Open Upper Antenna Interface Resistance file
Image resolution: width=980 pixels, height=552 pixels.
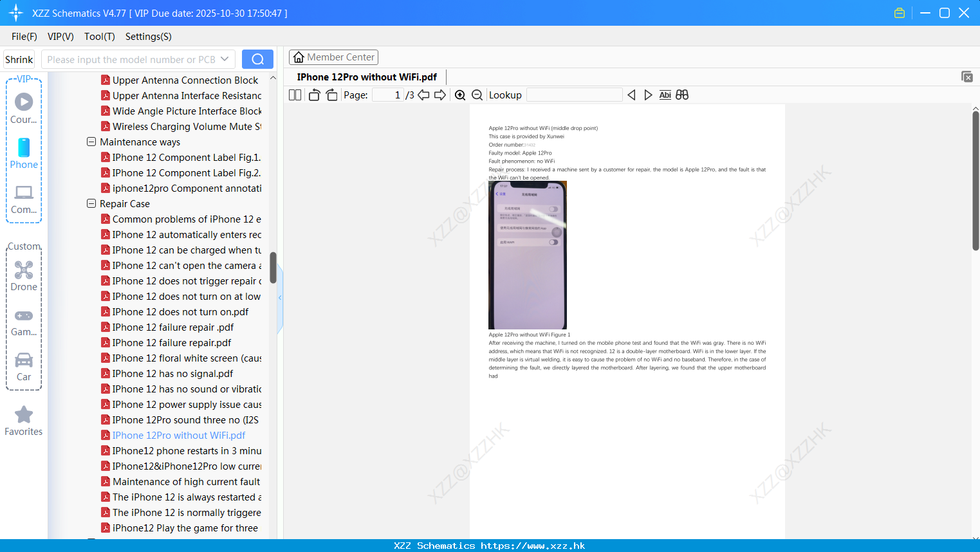(x=181, y=95)
